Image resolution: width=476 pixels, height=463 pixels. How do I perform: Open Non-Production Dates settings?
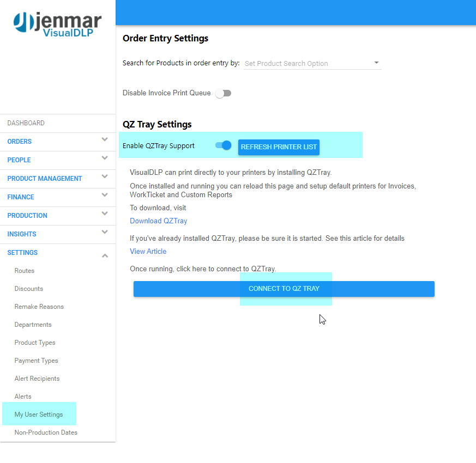46,432
